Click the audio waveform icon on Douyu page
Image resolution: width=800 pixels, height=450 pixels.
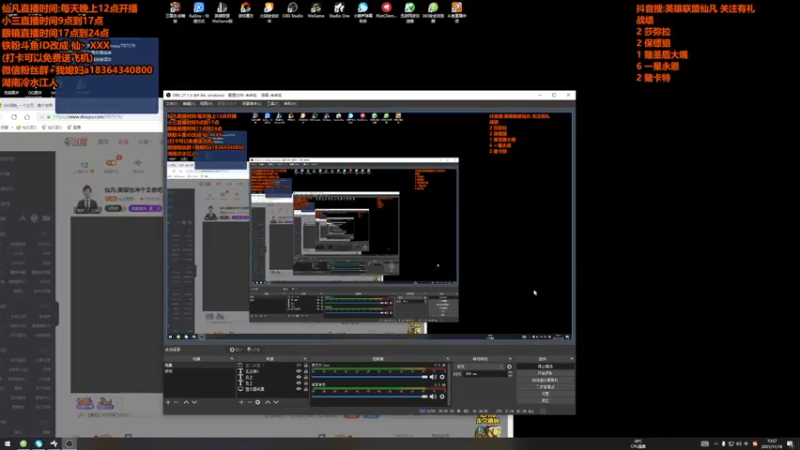pyautogui.click(x=138, y=163)
